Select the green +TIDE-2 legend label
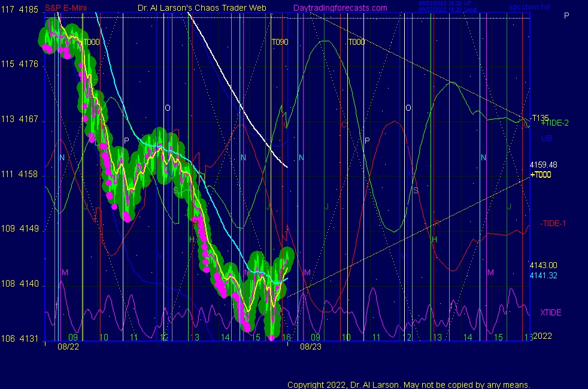Viewport: 588px width, 389px height. (554, 123)
